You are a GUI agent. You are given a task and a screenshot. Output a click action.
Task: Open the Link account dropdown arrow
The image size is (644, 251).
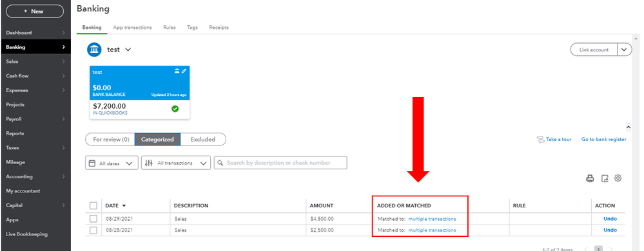click(624, 50)
